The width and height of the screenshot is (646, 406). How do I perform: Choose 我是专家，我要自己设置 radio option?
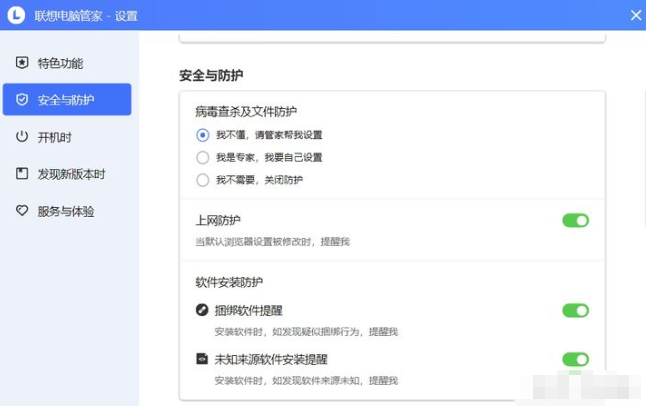202,157
